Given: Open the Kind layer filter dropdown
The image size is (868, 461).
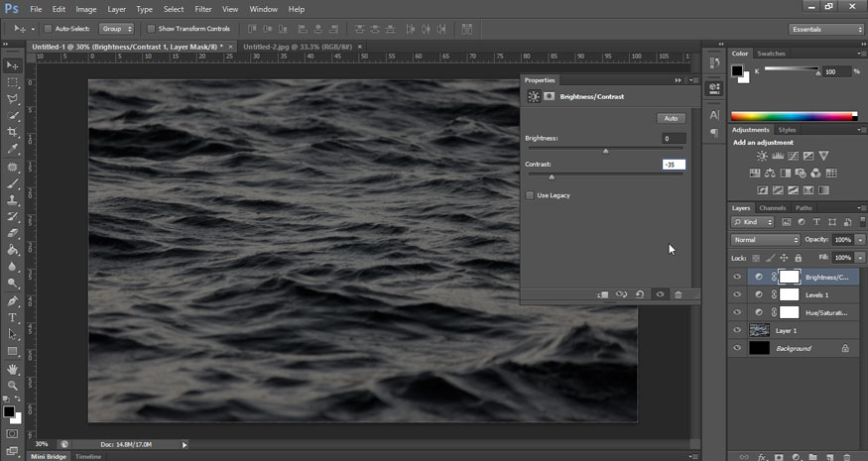Looking at the screenshot, I should click(x=752, y=222).
